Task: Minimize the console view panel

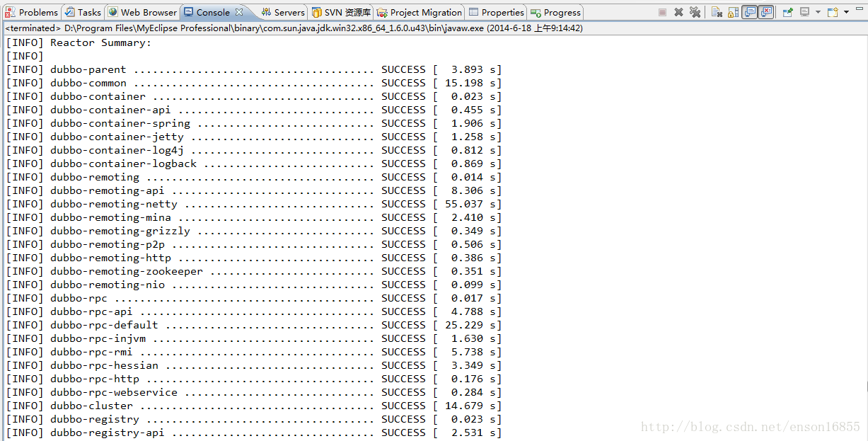Action: click(x=859, y=8)
